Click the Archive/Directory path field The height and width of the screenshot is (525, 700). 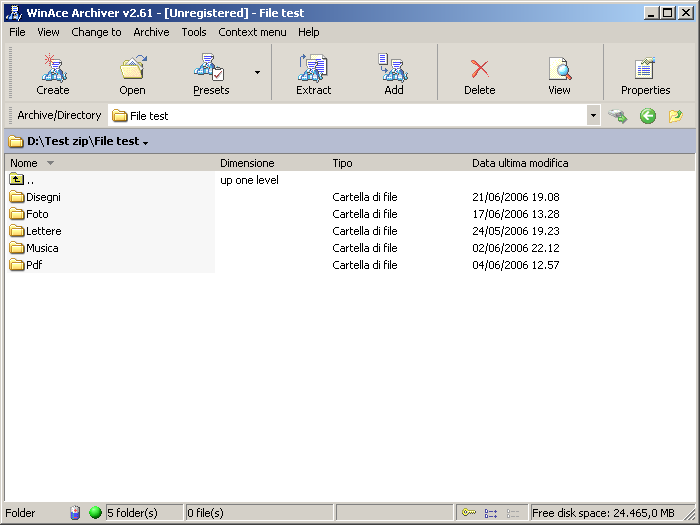(347, 116)
